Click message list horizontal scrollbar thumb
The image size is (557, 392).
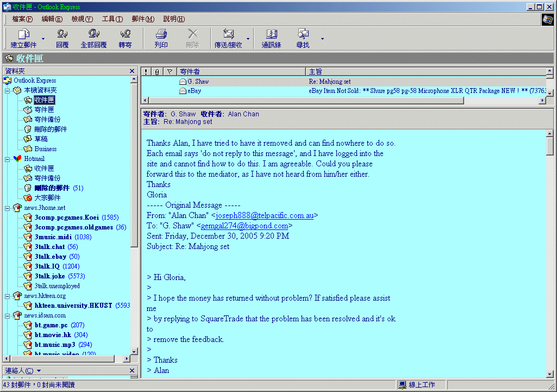tap(306, 101)
